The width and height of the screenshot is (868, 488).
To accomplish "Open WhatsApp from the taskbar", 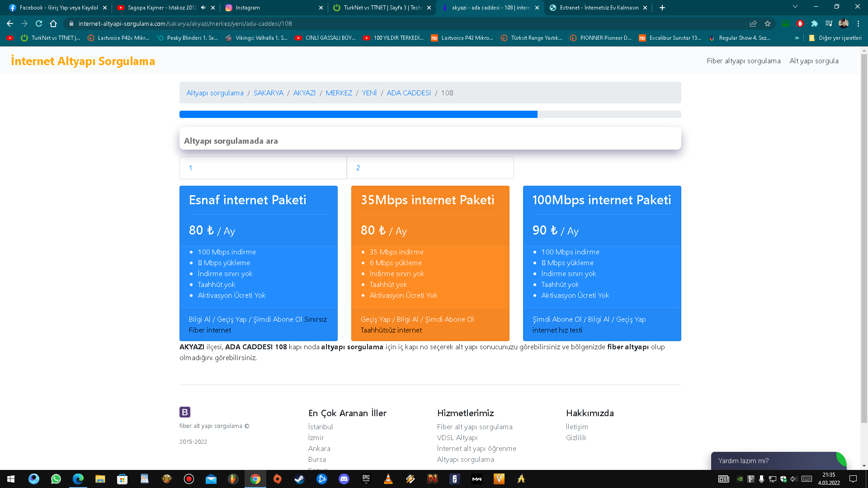I will coord(56,479).
